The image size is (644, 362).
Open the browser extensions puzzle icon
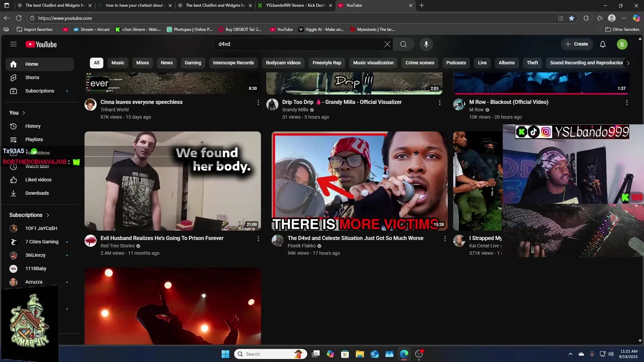[x=586, y=18]
